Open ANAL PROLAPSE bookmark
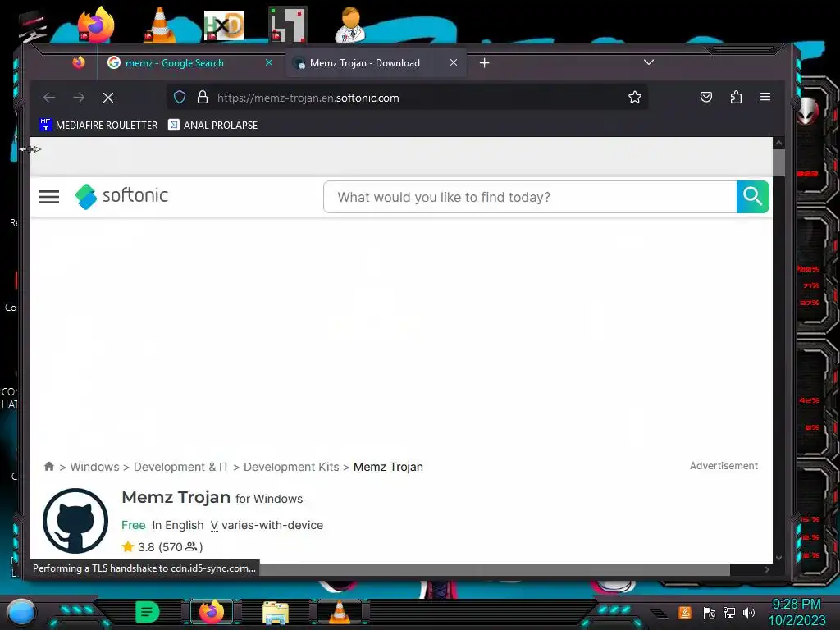This screenshot has width=840, height=630. (x=212, y=125)
